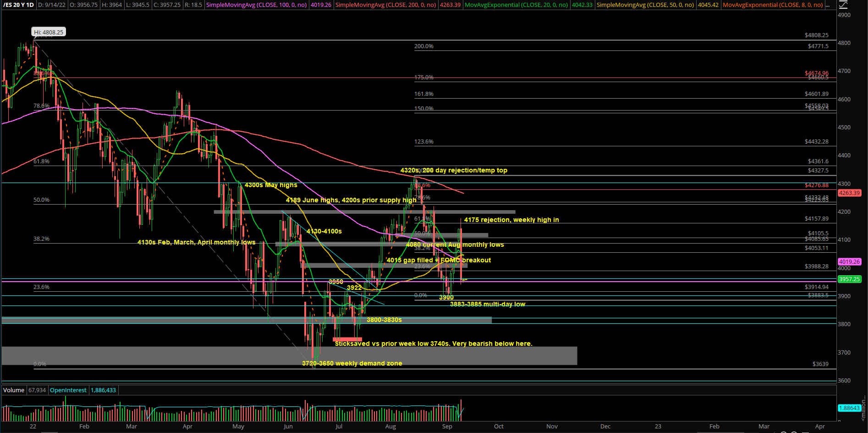Select the '4189 June highs, 4200s prior supply' note
The width and height of the screenshot is (868, 433).
click(x=351, y=200)
